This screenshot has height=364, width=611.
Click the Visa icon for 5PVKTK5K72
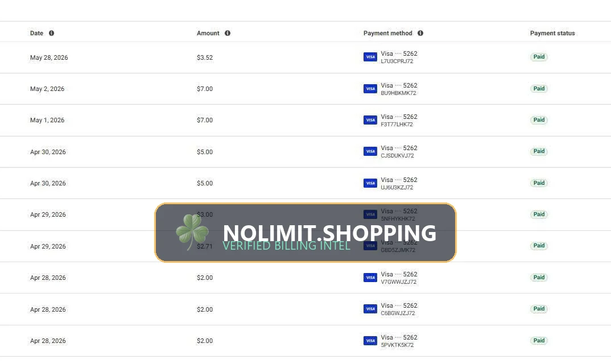(370, 341)
